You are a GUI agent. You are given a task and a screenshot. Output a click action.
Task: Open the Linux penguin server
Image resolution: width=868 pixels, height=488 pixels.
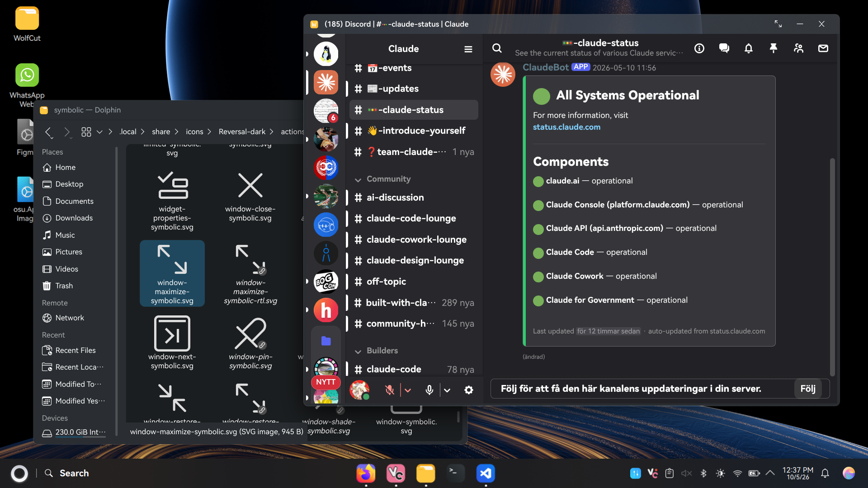point(326,54)
